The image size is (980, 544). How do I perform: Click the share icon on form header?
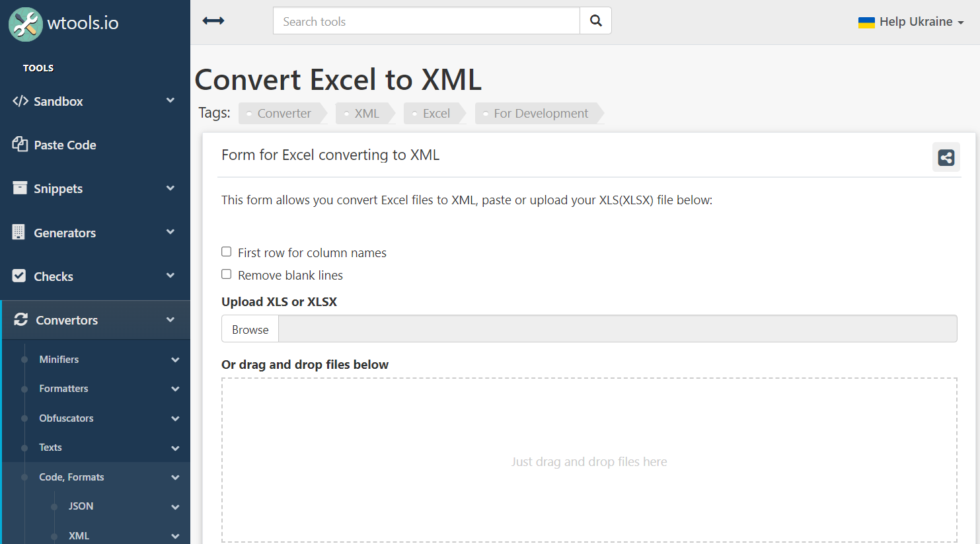pos(946,157)
